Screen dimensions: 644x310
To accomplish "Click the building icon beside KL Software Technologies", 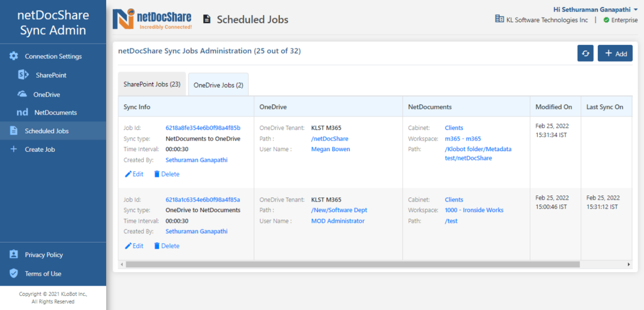I will [499, 19].
